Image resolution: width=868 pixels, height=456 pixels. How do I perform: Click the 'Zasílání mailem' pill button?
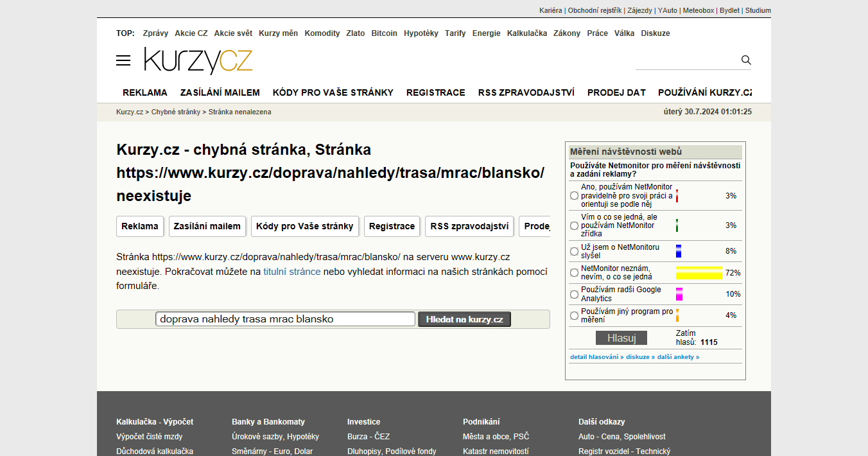pos(207,226)
